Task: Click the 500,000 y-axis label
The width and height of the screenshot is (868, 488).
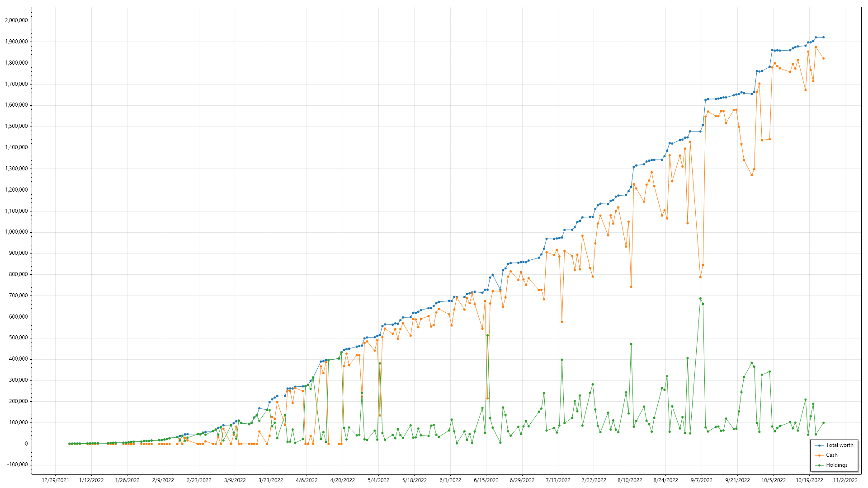Action: (x=18, y=338)
